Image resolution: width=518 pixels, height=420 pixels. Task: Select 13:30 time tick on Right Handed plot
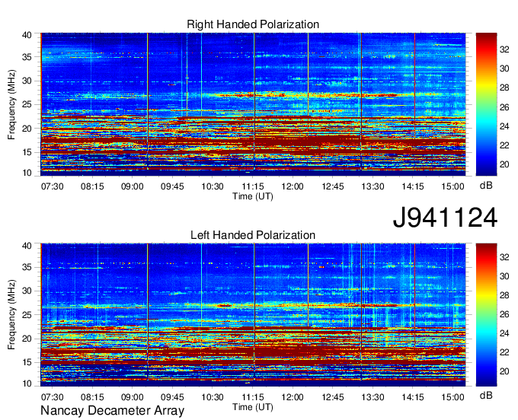click(x=373, y=186)
